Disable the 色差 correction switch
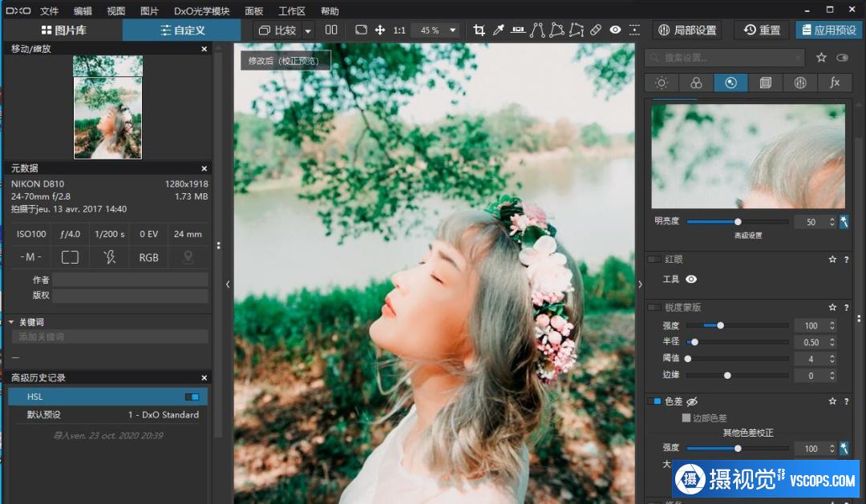 654,401
